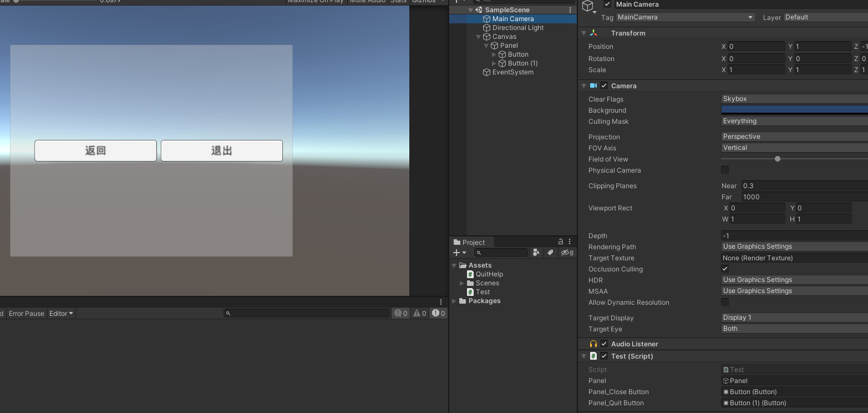Enable Allow Dynamic Resolution checkbox
This screenshot has width=868, height=413.
click(725, 302)
